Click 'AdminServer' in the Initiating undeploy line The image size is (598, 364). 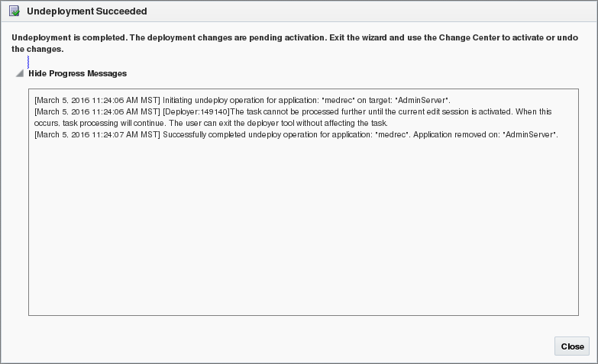point(422,101)
